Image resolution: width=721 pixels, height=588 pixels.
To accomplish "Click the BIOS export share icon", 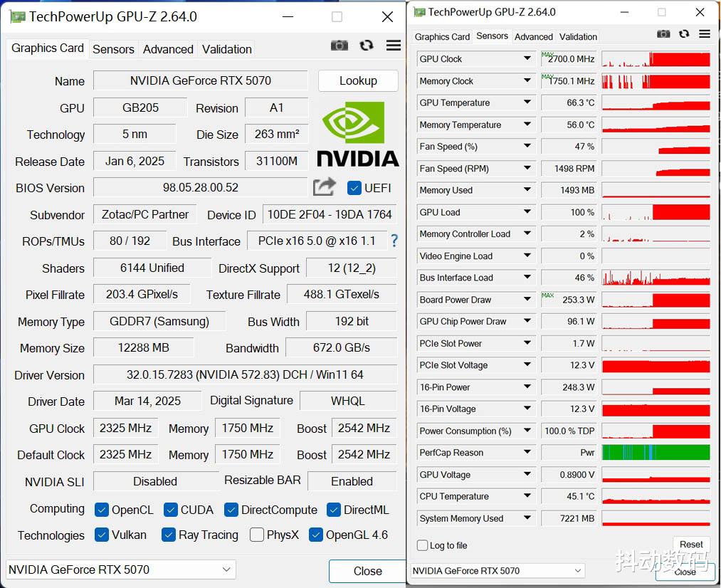I will [324, 187].
